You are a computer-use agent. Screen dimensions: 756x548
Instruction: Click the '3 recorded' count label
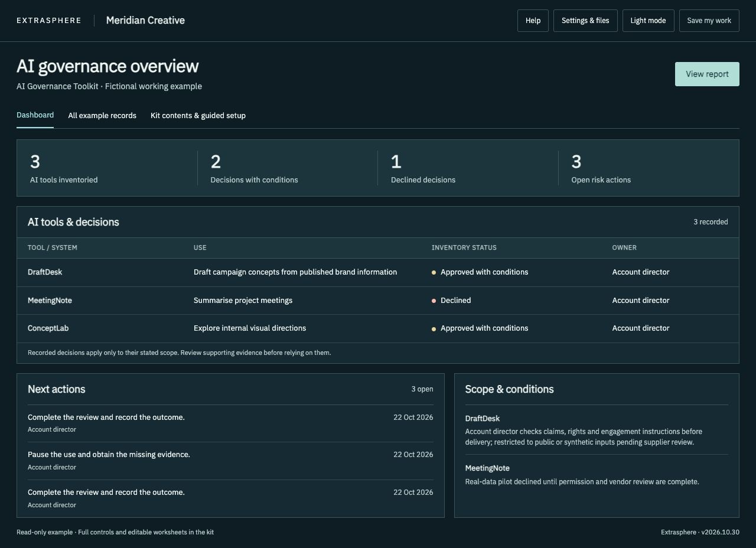711,222
